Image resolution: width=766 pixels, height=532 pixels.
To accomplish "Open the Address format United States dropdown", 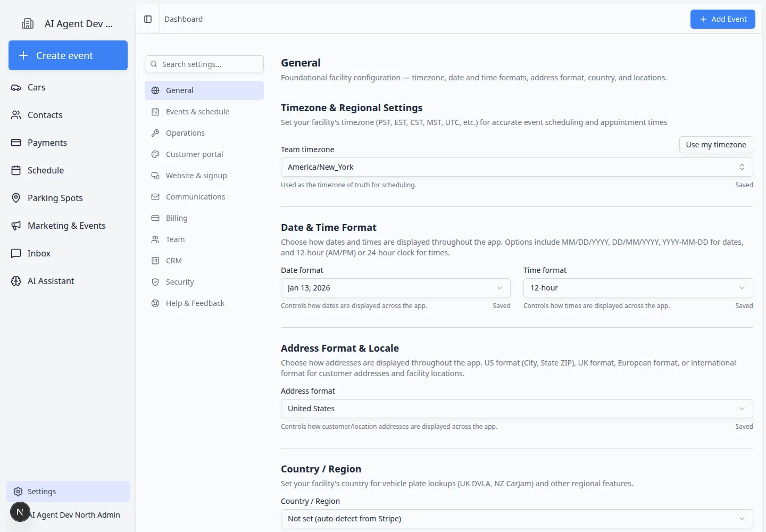I will 517,409.
